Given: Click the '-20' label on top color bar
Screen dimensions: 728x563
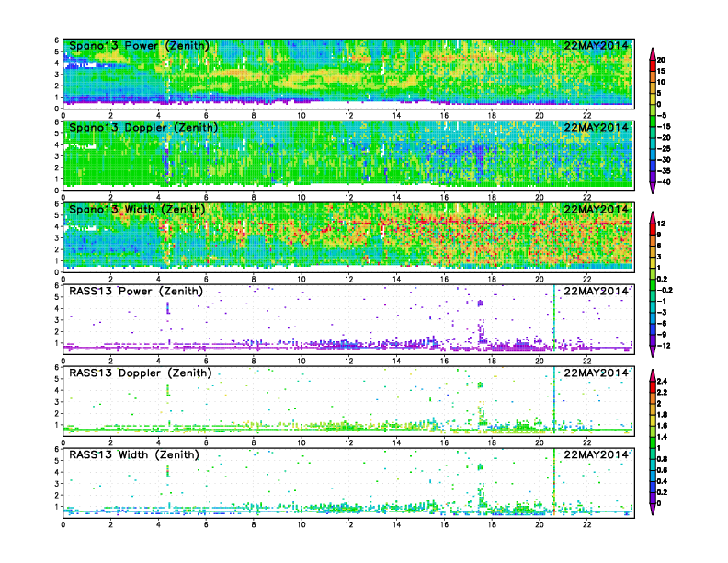Looking at the screenshot, I should [664, 137].
